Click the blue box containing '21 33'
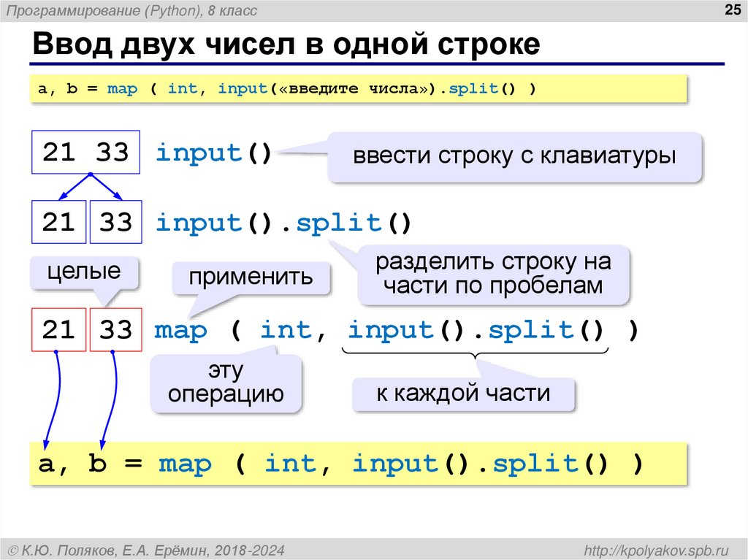 [x=86, y=152]
